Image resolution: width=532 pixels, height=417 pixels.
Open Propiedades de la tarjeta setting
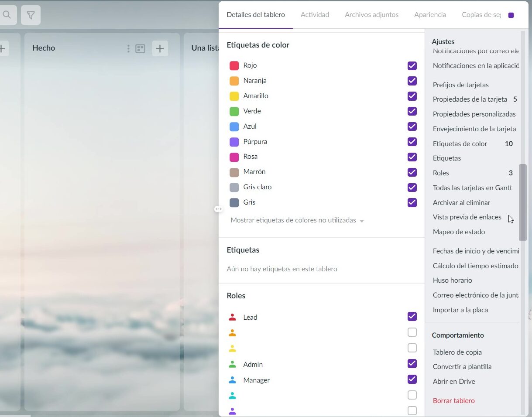[470, 99]
